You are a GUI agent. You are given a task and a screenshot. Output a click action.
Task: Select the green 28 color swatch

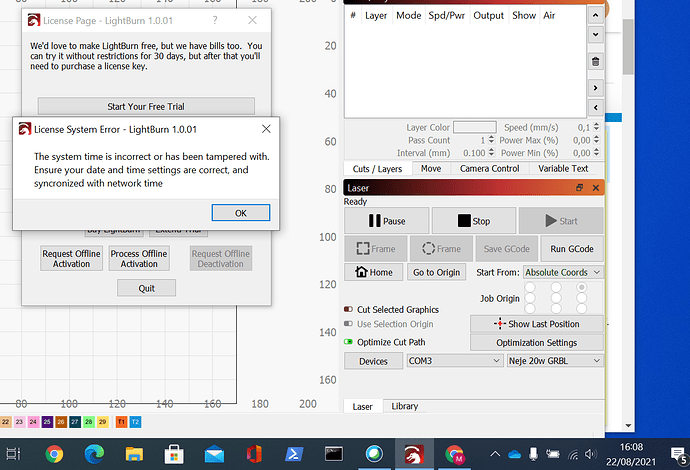(x=88, y=422)
